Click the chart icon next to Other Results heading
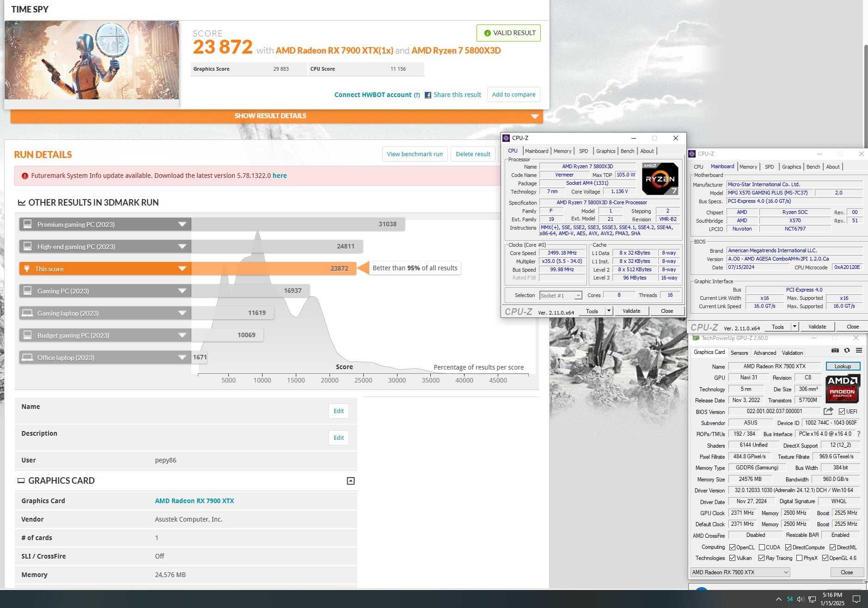868x608 pixels. [x=21, y=202]
